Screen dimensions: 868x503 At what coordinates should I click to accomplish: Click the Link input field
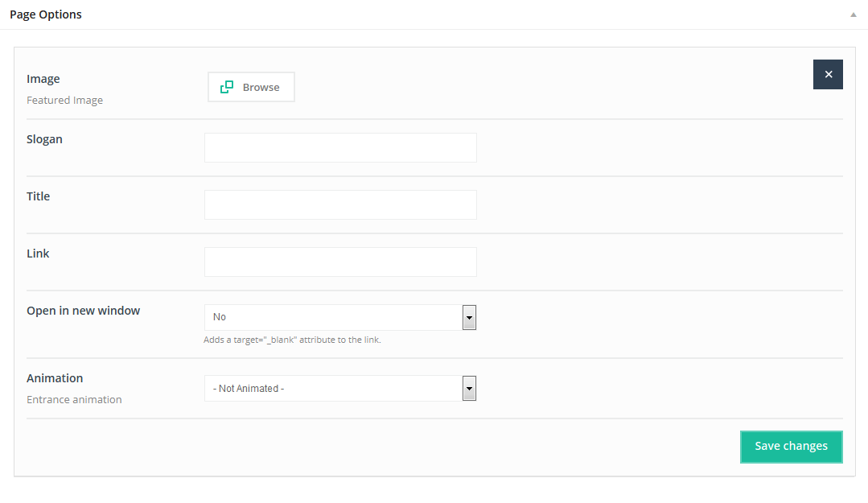[x=340, y=262]
